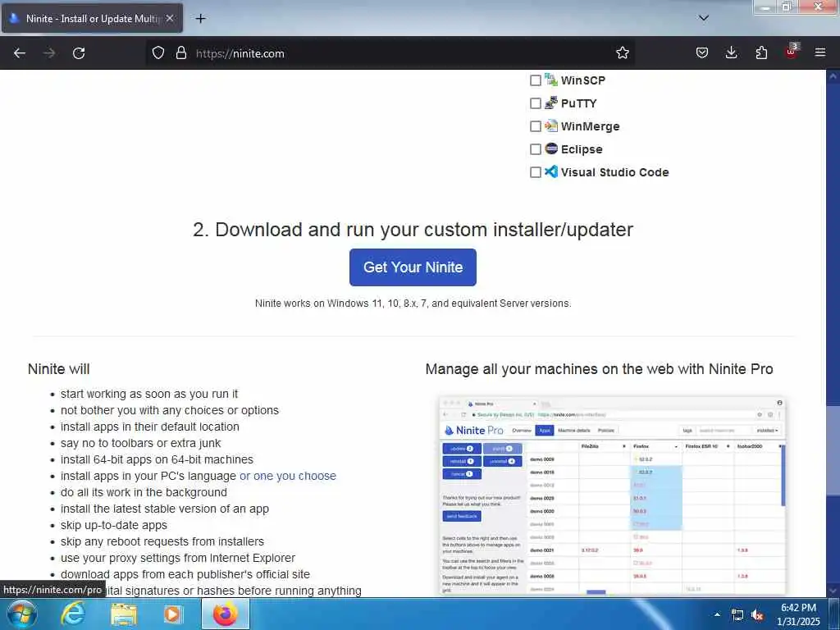
Task: Check the Eclipse checkbox
Action: point(535,149)
